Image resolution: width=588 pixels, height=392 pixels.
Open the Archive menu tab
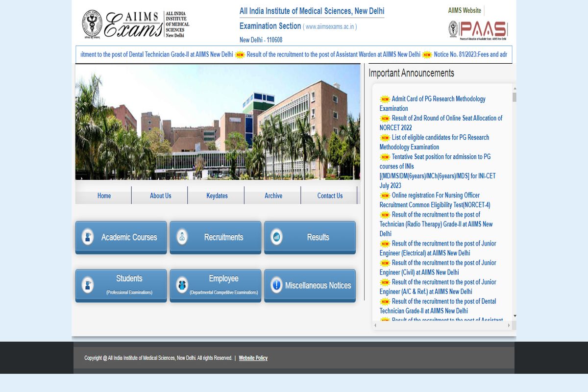click(273, 196)
